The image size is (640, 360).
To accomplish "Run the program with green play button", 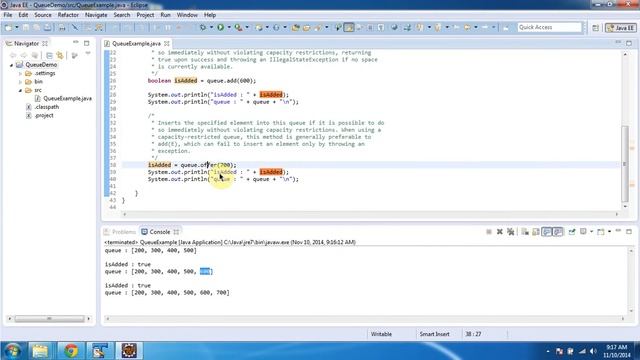I will (220, 27).
